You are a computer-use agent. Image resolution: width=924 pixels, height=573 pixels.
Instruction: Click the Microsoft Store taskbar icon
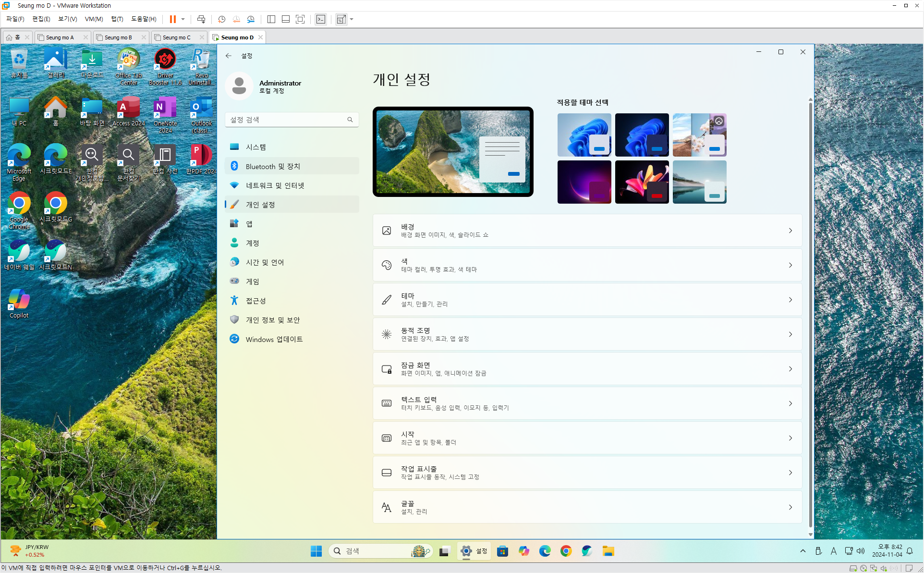coord(502,551)
